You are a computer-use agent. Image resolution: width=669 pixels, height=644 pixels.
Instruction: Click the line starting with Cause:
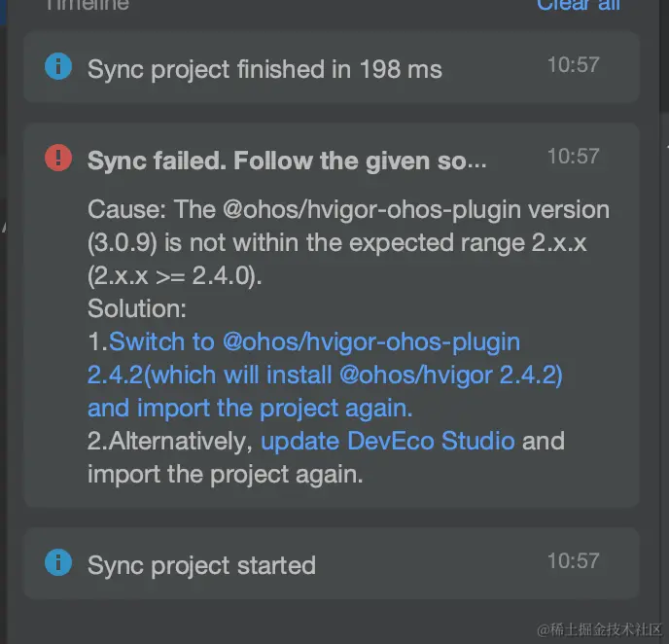click(x=348, y=209)
